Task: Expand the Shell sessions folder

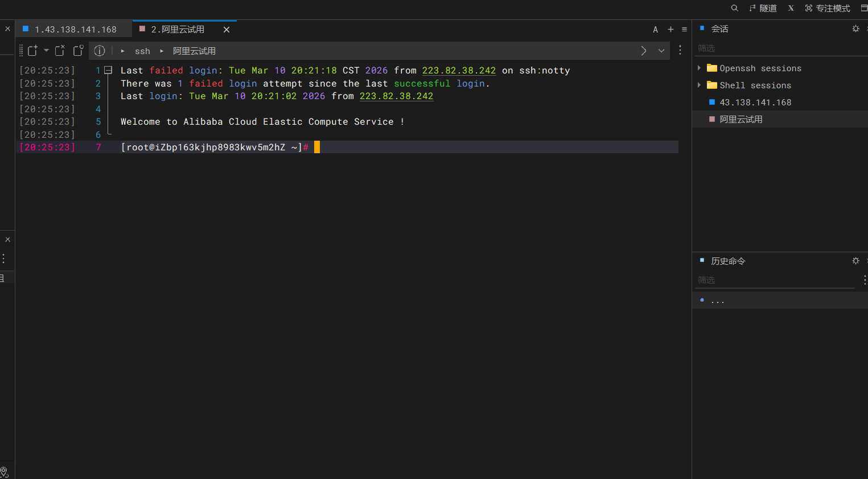Action: (x=700, y=85)
